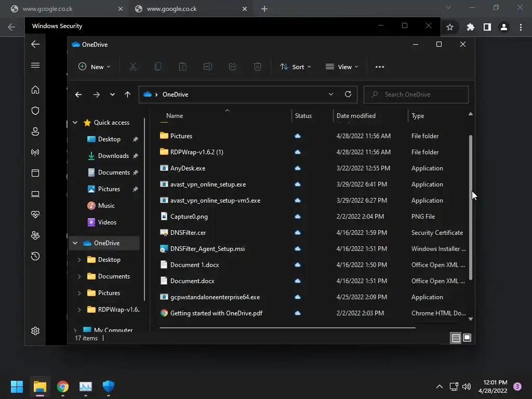Show hidden system tray icons

click(x=440, y=387)
